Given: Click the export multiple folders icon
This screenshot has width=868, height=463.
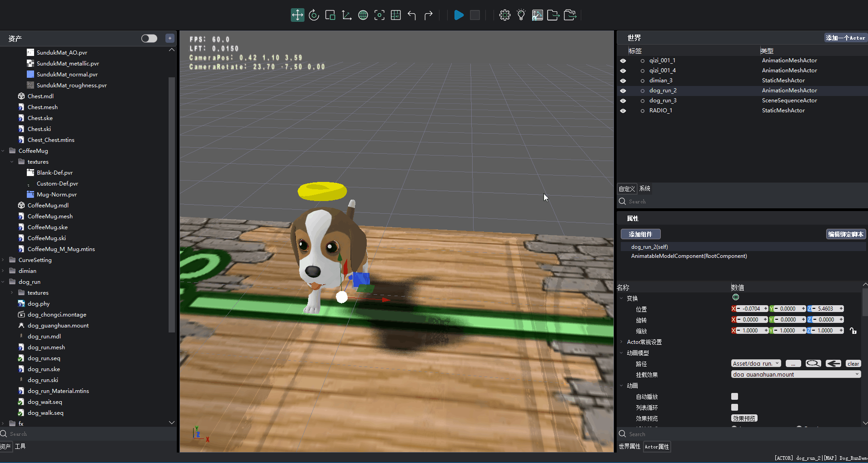Looking at the screenshot, I should tap(570, 15).
